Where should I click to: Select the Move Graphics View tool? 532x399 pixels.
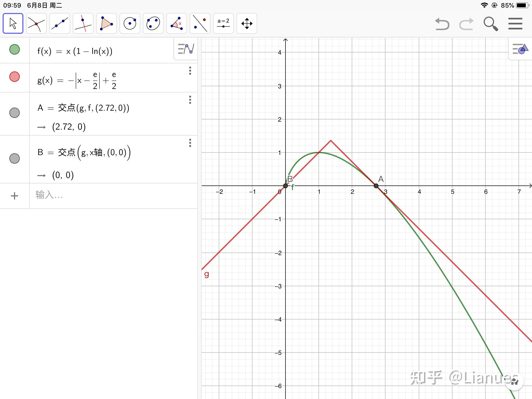(x=247, y=23)
